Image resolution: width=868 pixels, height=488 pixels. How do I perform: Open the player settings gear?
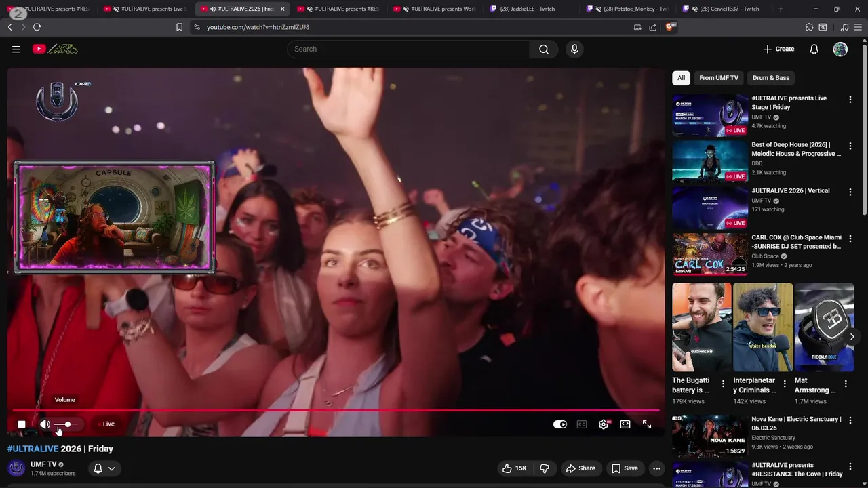(x=604, y=424)
